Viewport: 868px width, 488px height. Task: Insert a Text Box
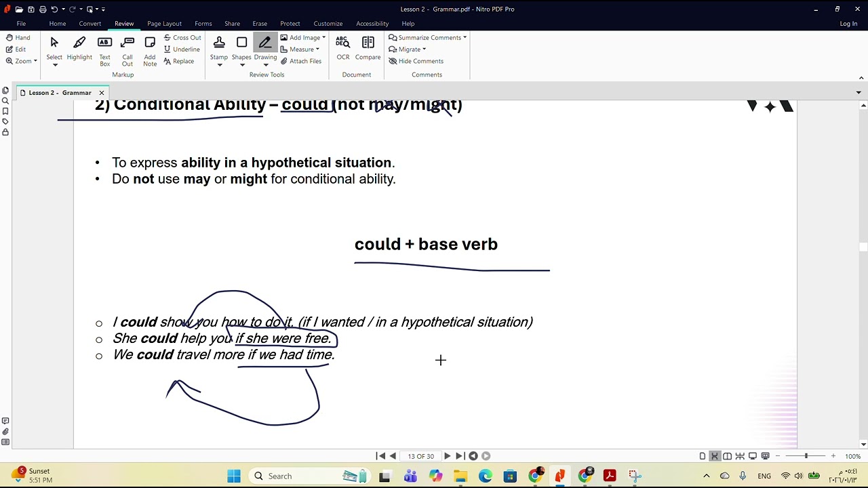[104, 51]
